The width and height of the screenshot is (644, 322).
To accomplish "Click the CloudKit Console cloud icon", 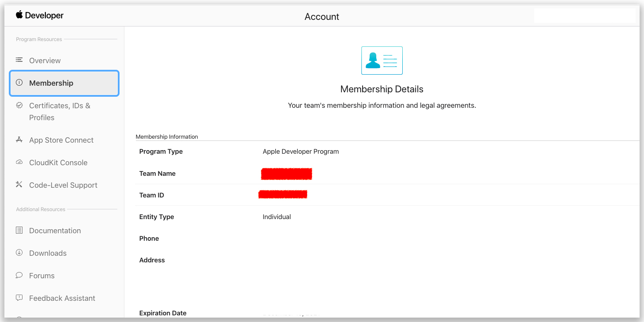I will [19, 162].
